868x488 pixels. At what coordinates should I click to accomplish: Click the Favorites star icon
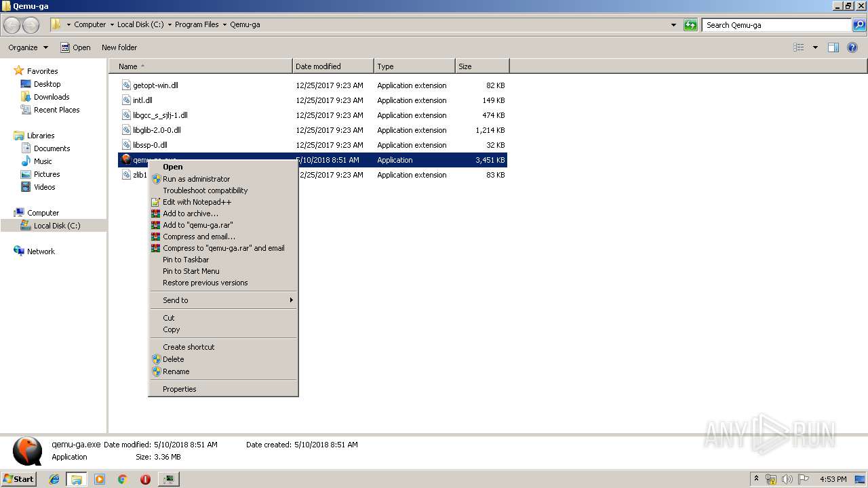tap(19, 70)
